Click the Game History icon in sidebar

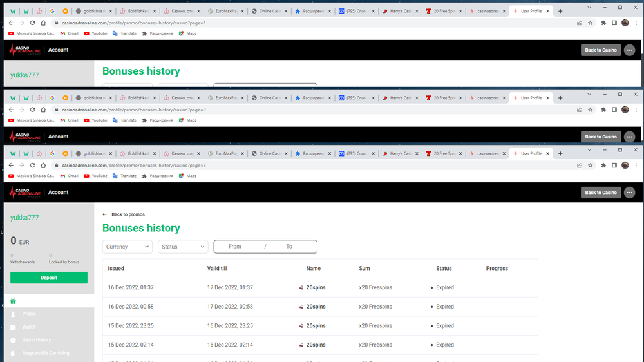coord(13,340)
